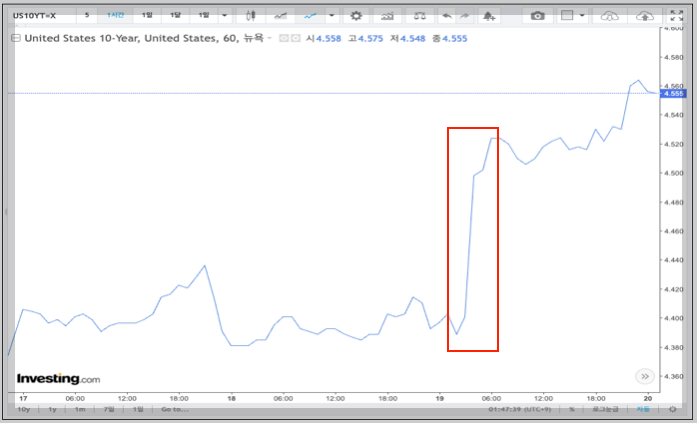Click the low value 4.548 in legend

point(413,39)
